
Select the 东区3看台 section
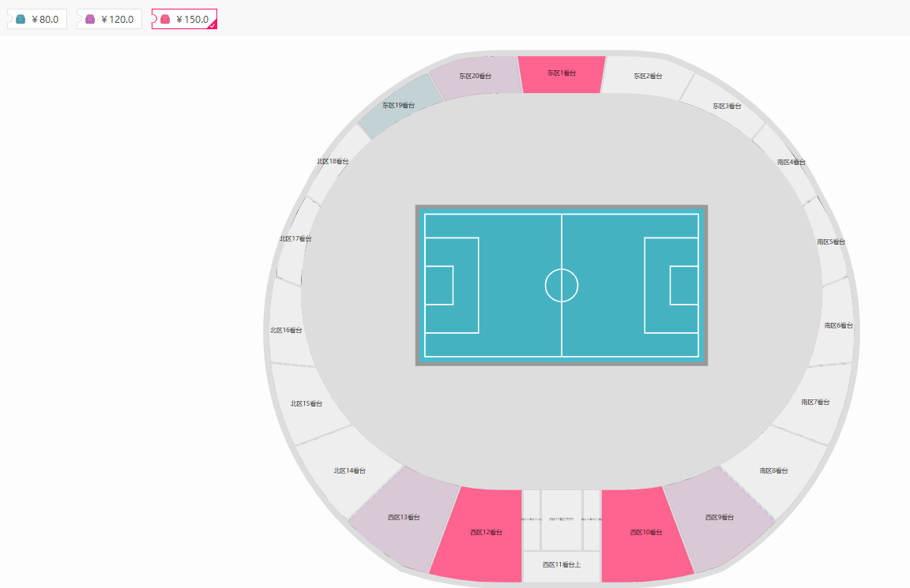pos(726,106)
